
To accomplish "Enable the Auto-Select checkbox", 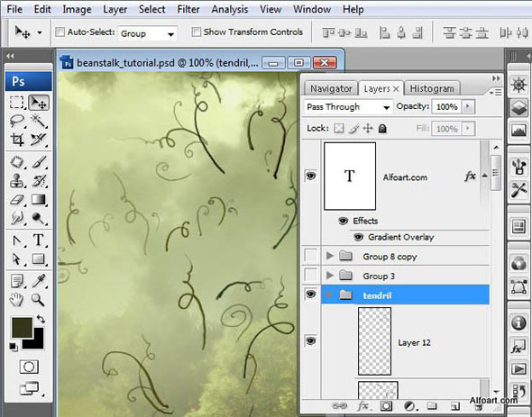I will [x=60, y=32].
